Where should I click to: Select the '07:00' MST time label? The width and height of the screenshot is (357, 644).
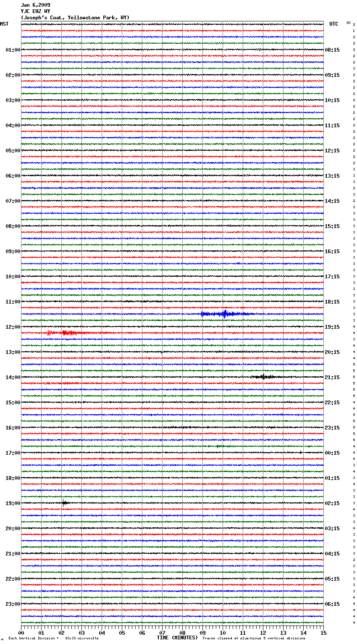coord(13,201)
